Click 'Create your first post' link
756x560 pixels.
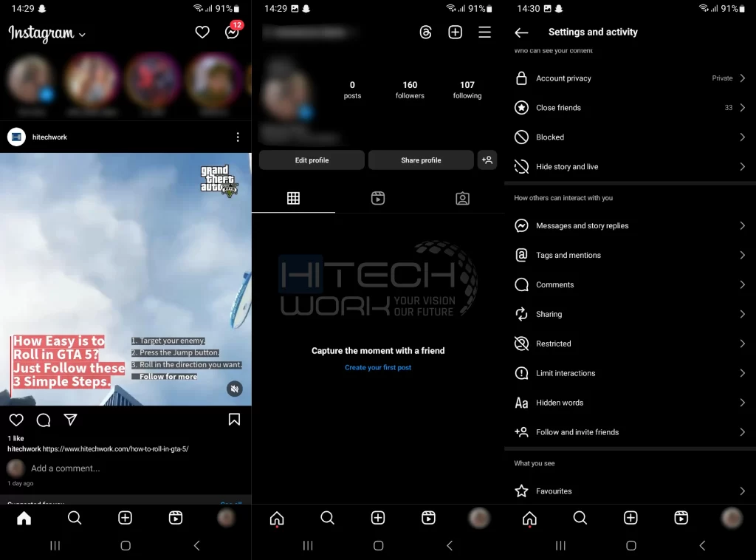[378, 367]
